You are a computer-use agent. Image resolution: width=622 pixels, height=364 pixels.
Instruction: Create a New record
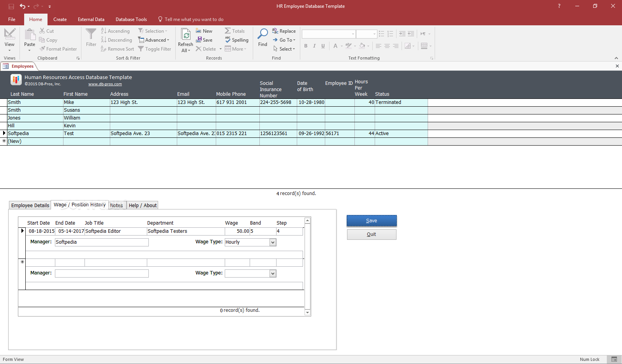point(204,31)
